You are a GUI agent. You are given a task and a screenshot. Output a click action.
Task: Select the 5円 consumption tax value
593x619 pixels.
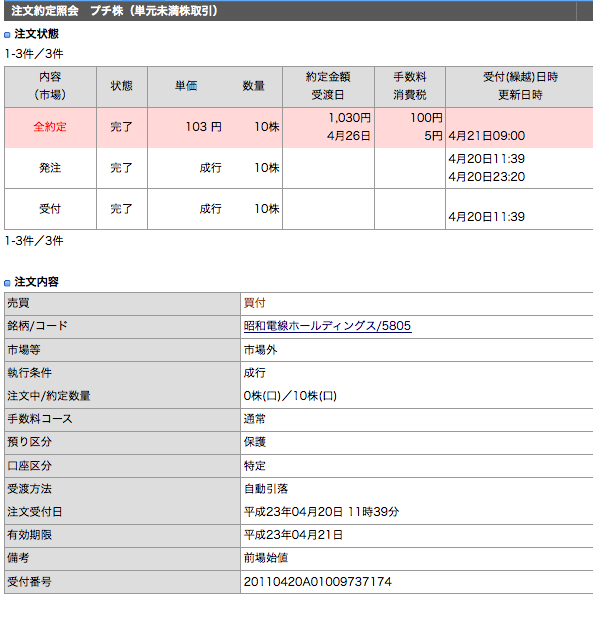coord(433,136)
